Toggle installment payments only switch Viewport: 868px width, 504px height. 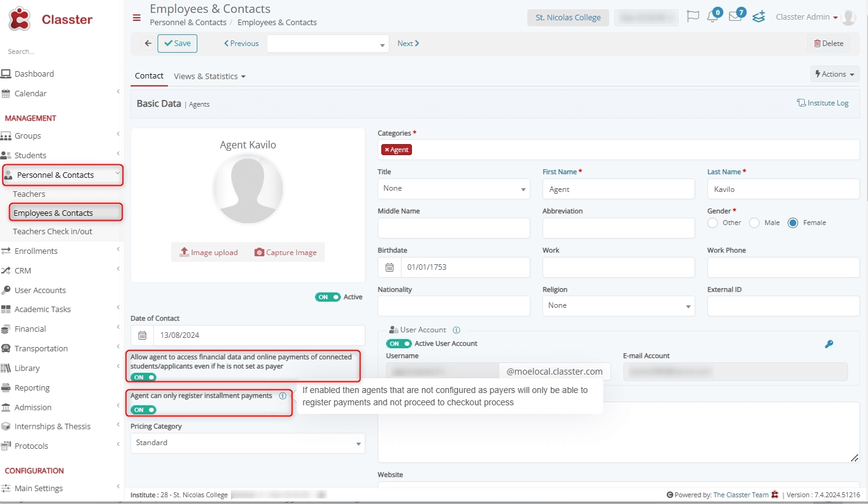pyautogui.click(x=143, y=410)
